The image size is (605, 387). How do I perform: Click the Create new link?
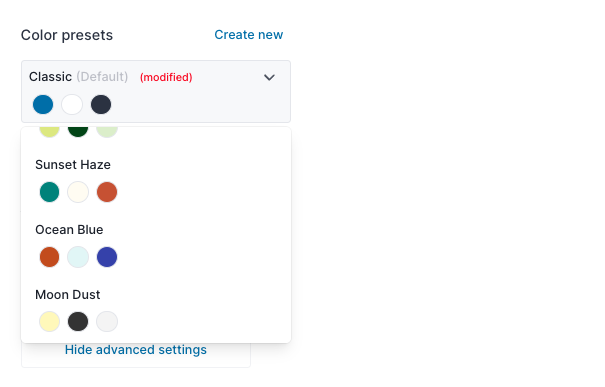(248, 35)
